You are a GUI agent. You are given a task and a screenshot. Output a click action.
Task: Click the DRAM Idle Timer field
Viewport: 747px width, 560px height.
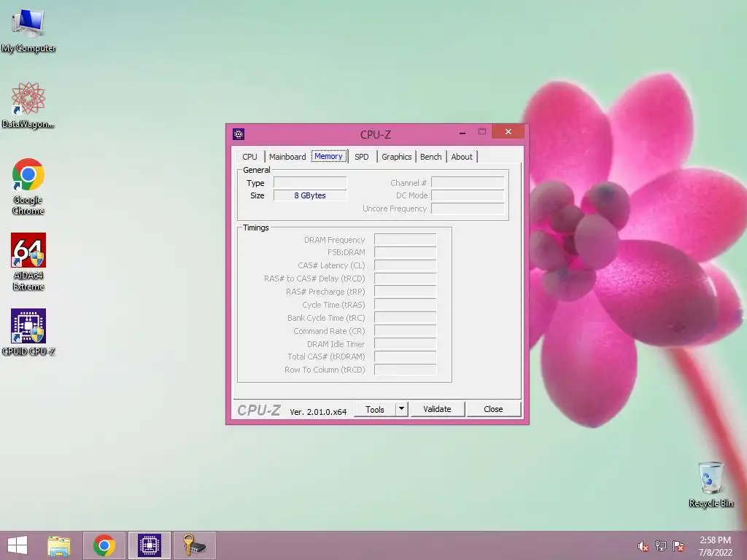coord(406,344)
